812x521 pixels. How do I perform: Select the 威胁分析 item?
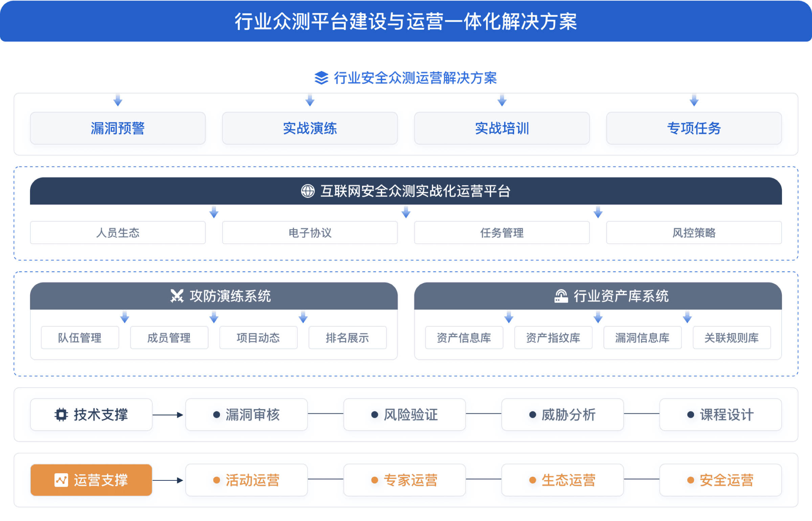563,414
